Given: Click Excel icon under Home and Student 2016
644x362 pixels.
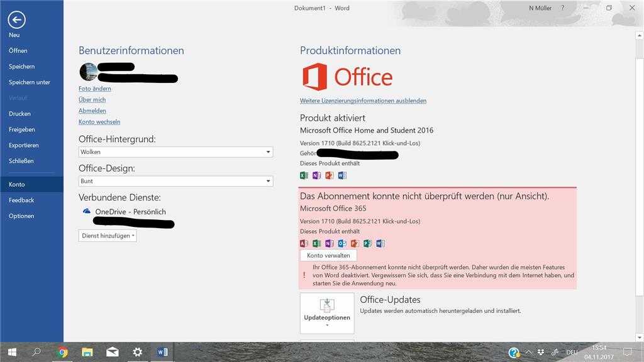Looking at the screenshot, I should [304, 176].
